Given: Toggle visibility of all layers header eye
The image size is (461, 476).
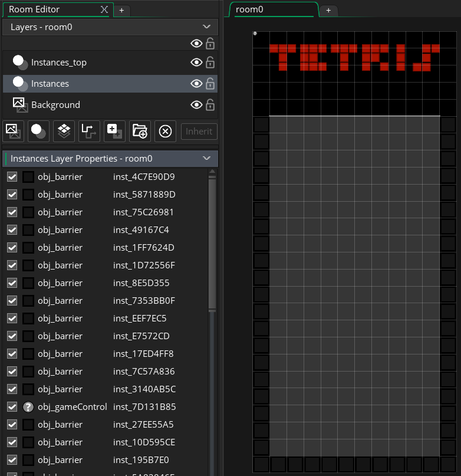Looking at the screenshot, I should click(x=196, y=44).
